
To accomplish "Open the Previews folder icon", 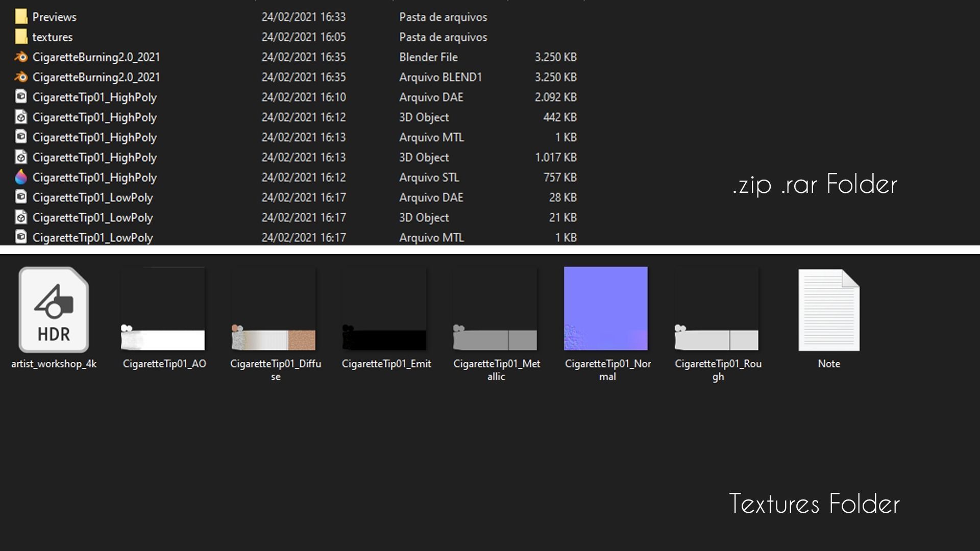I will click(21, 17).
